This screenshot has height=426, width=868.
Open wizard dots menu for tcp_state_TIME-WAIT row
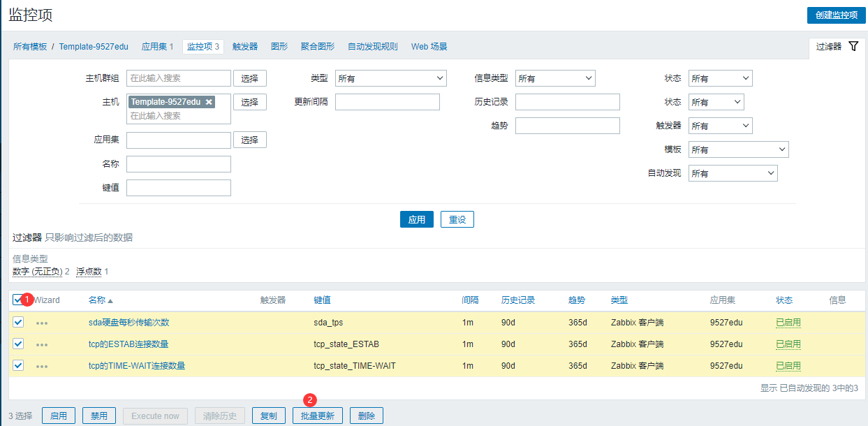click(x=42, y=366)
